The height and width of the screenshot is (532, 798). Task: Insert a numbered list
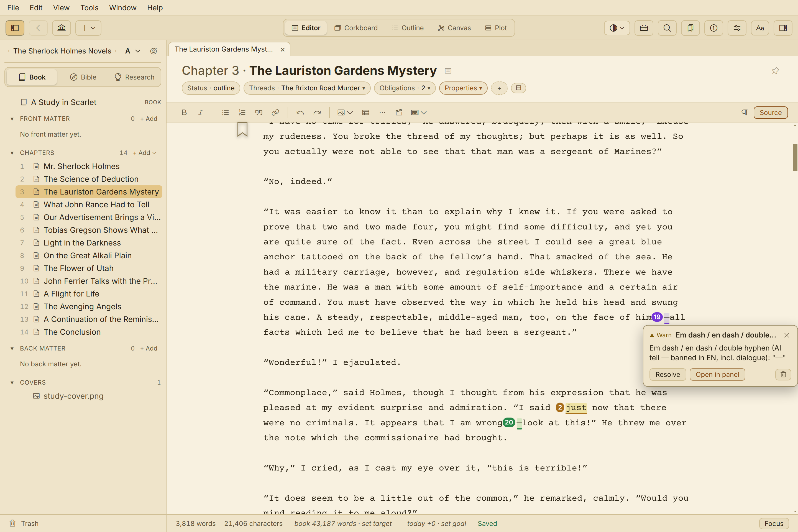point(242,112)
